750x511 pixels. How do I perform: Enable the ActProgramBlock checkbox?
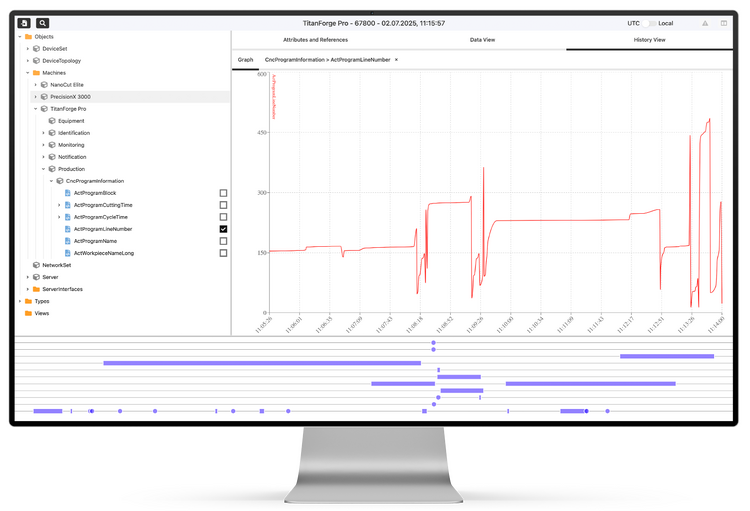223,193
